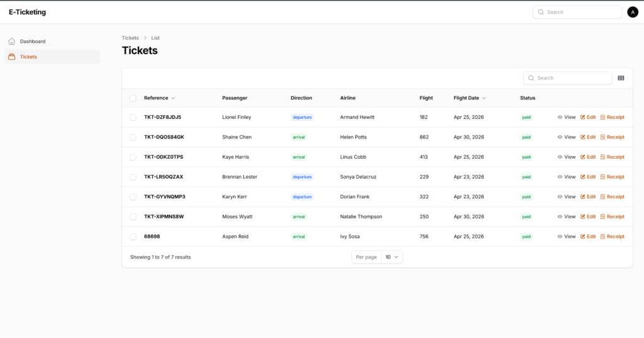
Task: Click the Dashboard home icon
Action: [11, 41]
